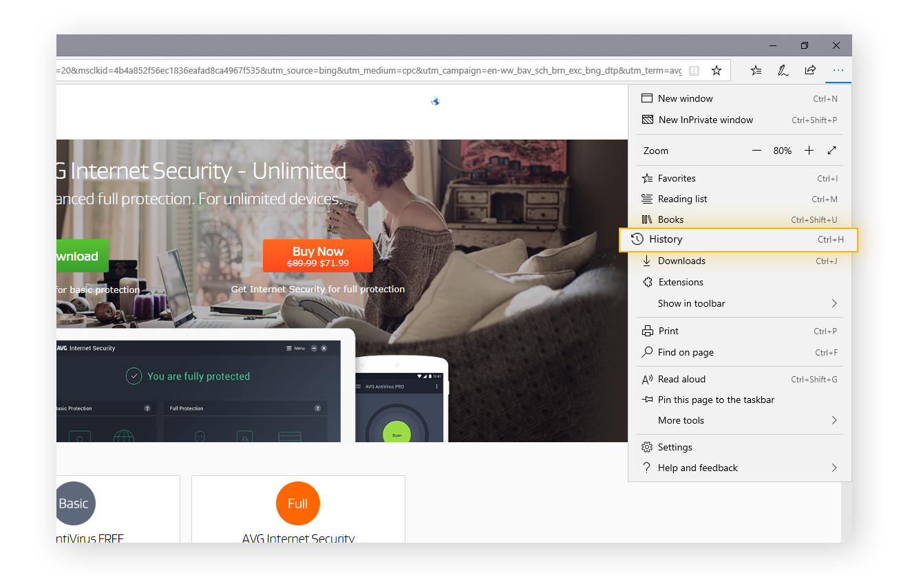
Task: Select Read aloud entry
Action: click(x=739, y=379)
